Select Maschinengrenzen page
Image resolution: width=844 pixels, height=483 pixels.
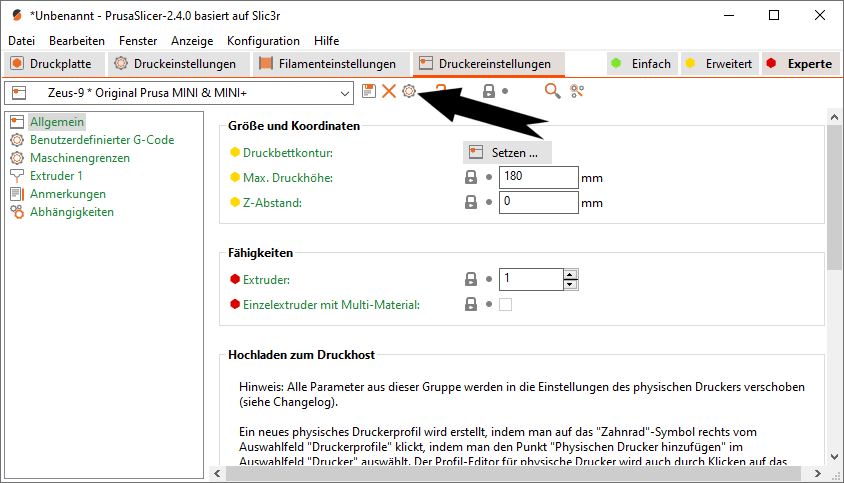80,158
